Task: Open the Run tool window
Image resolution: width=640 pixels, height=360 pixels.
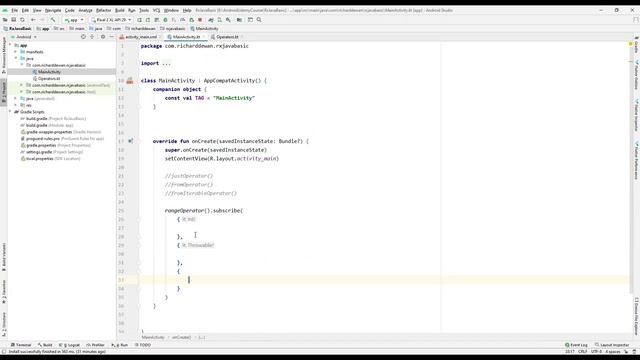Action: tap(120, 345)
